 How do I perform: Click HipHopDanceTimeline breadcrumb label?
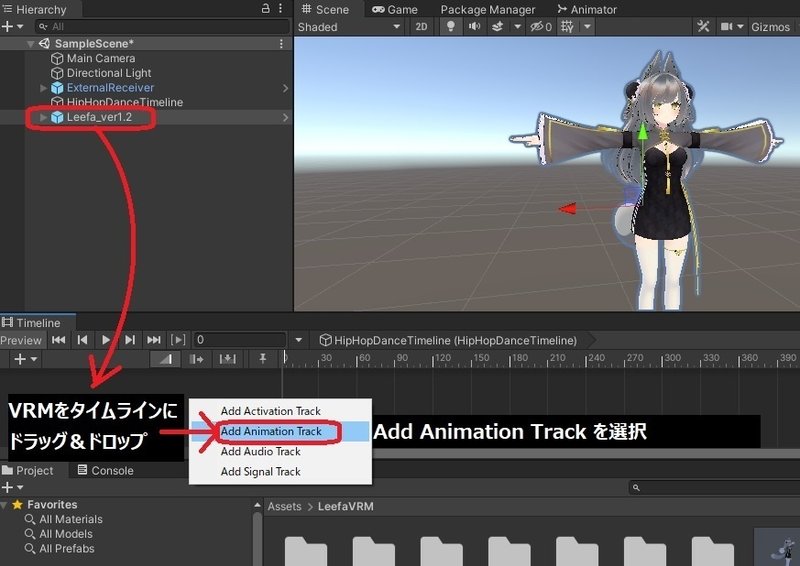(x=449, y=340)
